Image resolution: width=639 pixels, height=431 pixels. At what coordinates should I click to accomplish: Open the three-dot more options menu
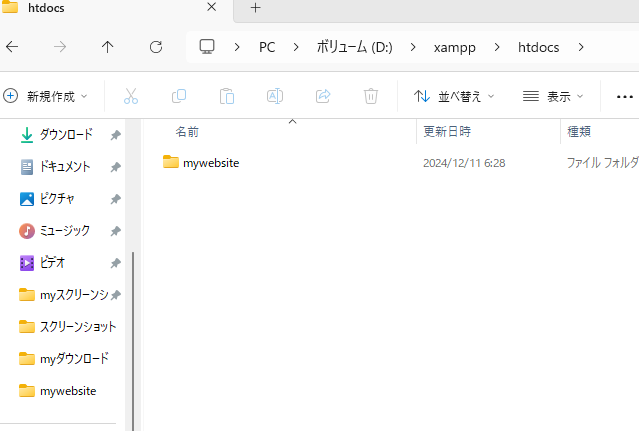(625, 96)
